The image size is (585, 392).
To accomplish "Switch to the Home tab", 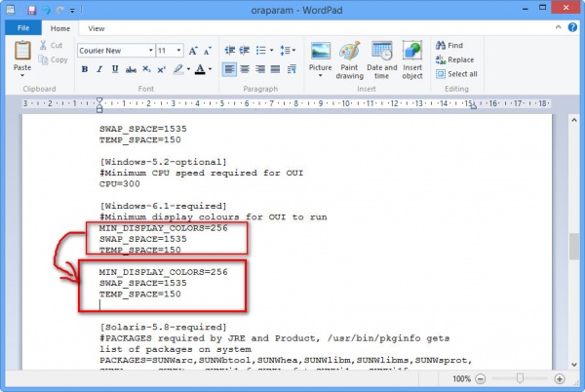I will tap(60, 28).
